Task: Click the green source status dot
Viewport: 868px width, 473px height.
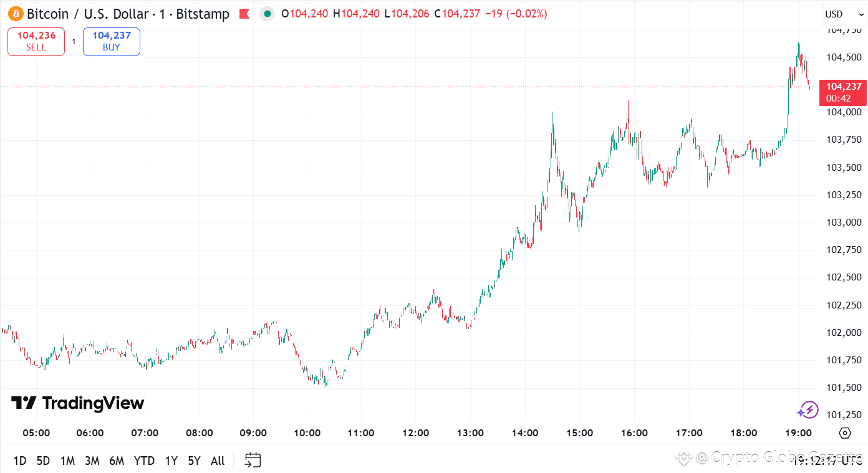Action: point(268,13)
